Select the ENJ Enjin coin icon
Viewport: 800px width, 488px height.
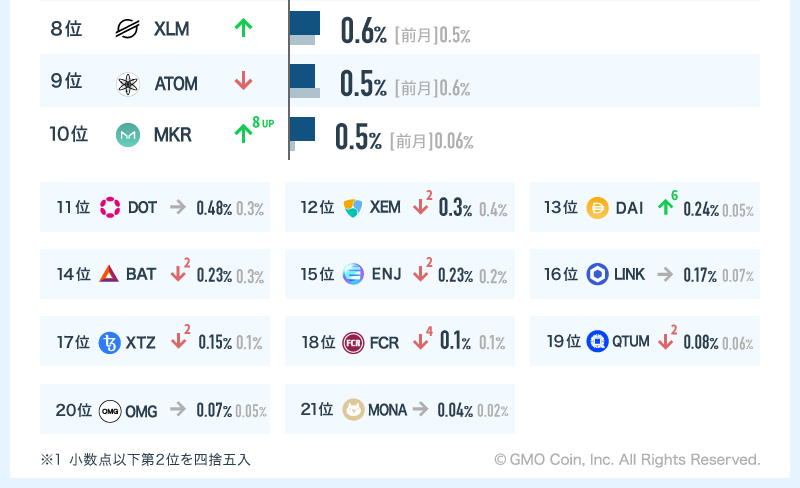(x=353, y=273)
